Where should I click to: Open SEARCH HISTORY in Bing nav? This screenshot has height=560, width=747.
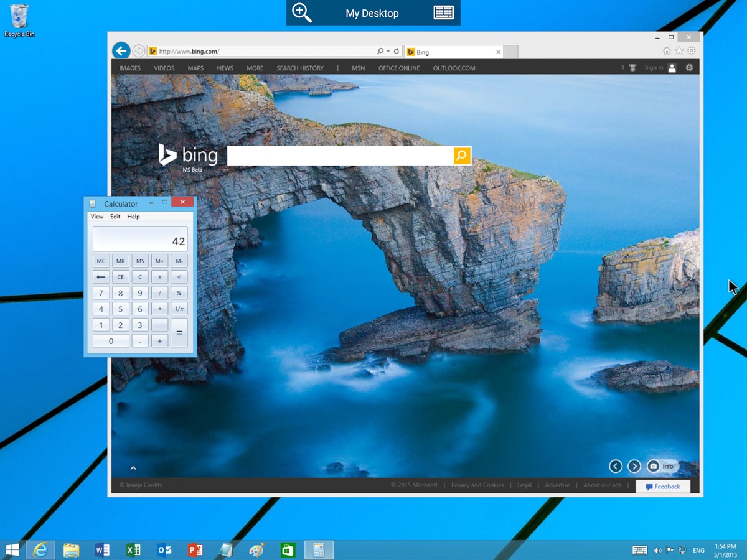(x=300, y=68)
